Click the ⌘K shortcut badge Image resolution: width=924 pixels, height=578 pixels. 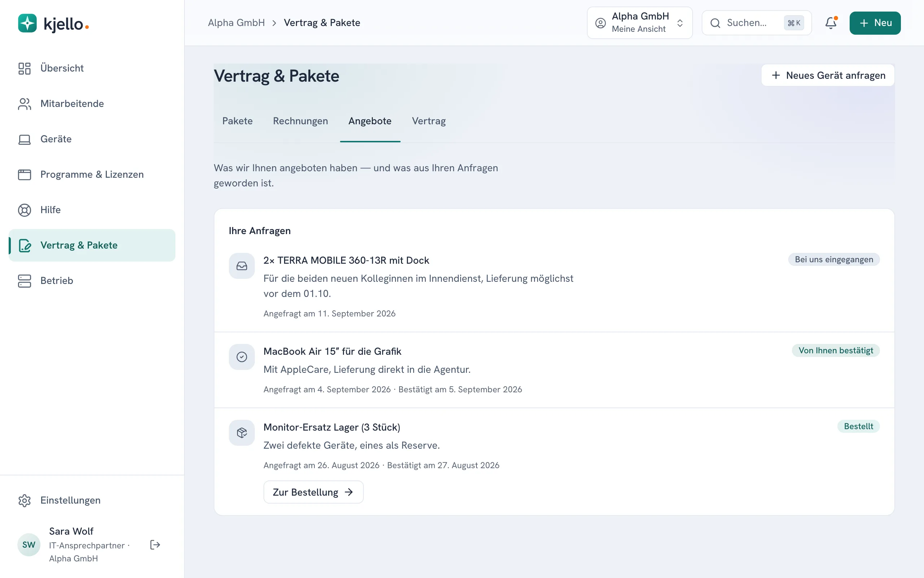(x=794, y=23)
